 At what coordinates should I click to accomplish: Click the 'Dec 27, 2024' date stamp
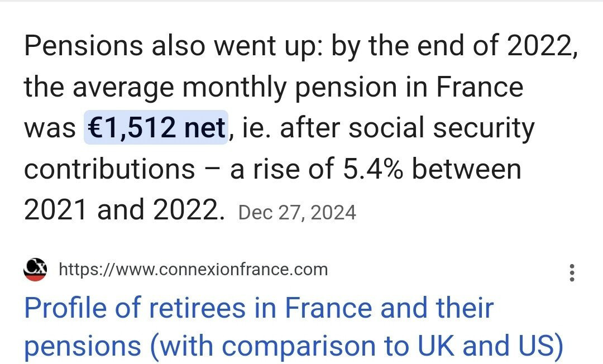point(297,213)
